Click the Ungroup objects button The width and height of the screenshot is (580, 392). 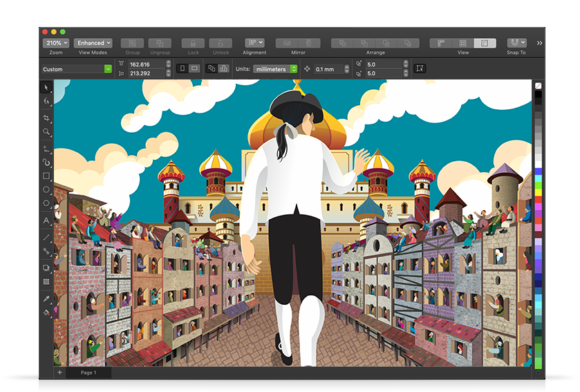pyautogui.click(x=160, y=43)
